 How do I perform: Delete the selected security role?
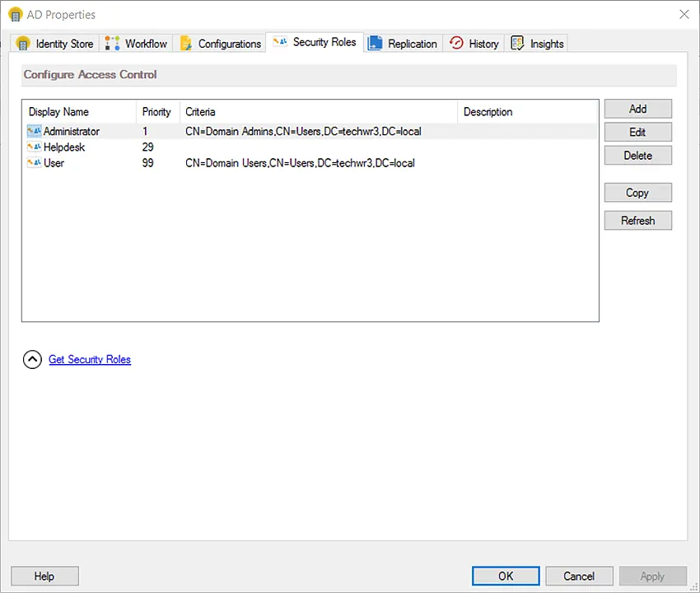[x=638, y=156]
